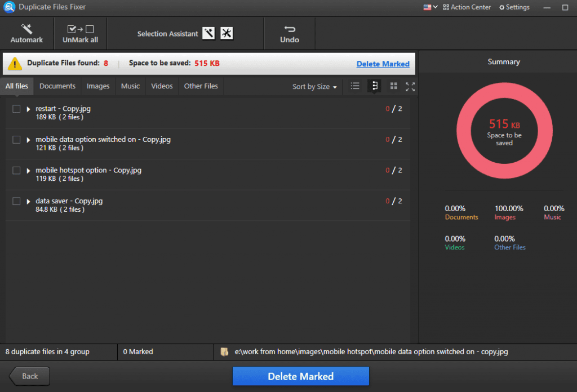The height and width of the screenshot is (392, 577).
Task: Click the folder icon in status bar
Action: pos(224,352)
